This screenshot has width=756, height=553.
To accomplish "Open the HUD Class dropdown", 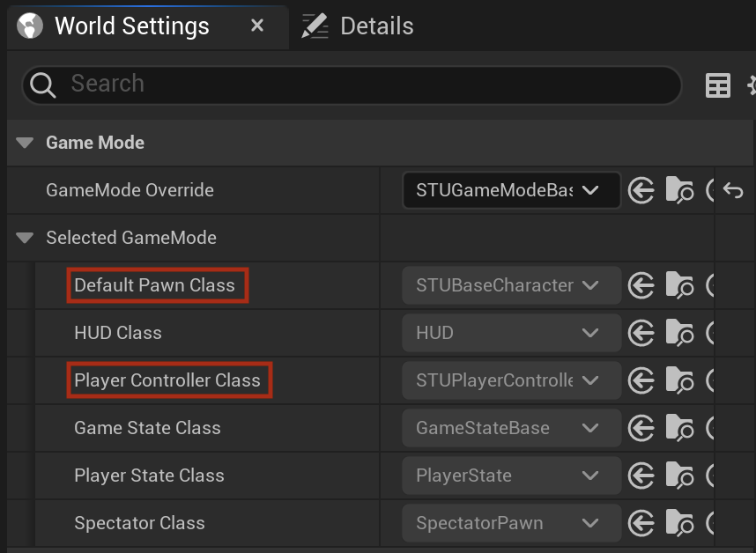I will tap(511, 333).
